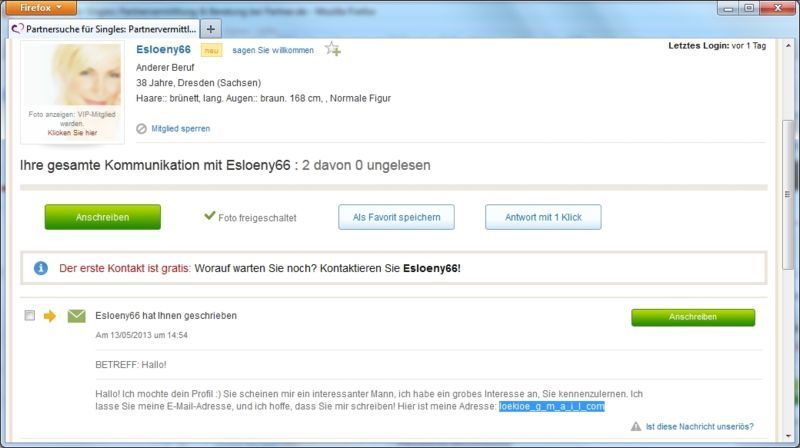
Task: Click the warning triangle icon under the message
Action: [635, 426]
